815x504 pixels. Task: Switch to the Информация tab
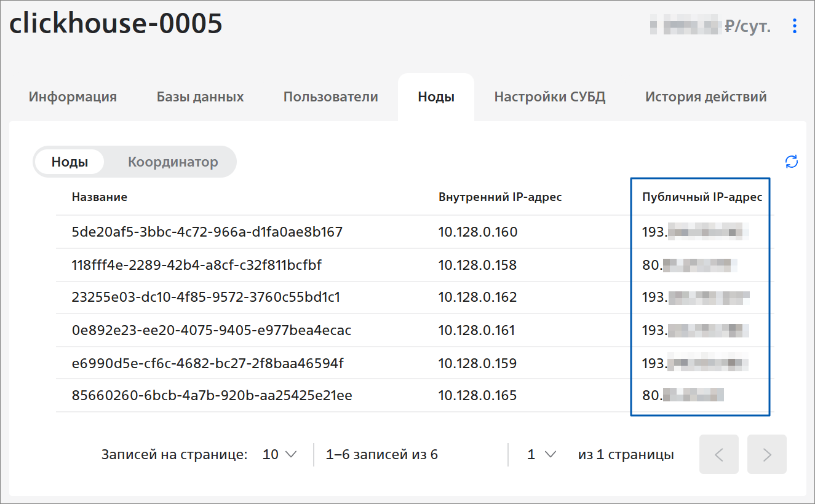click(x=73, y=96)
